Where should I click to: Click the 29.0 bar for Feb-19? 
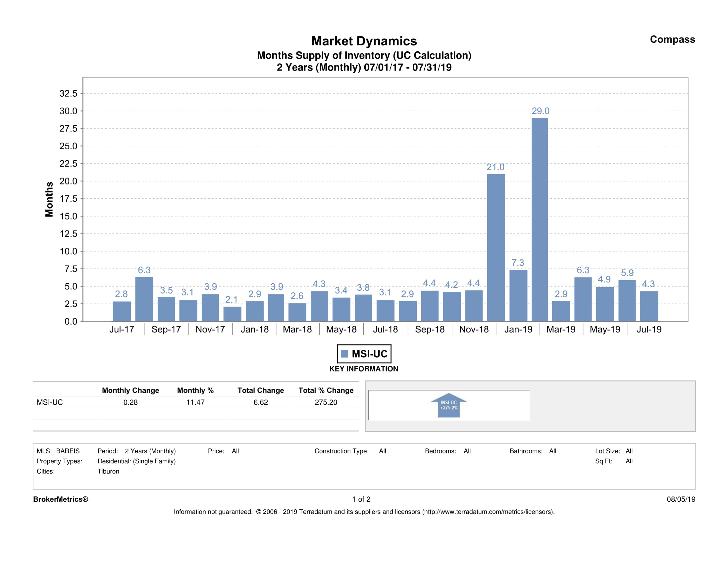pos(539,219)
